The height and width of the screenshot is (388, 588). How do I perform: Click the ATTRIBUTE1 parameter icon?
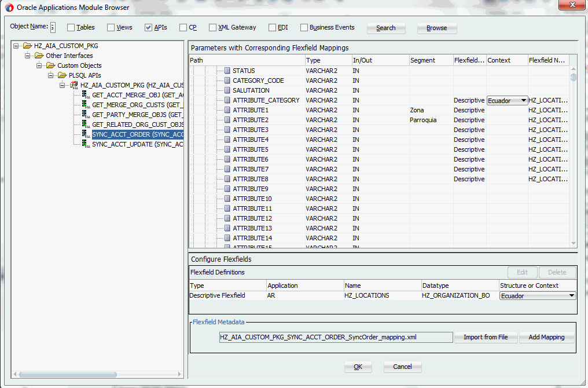(x=227, y=110)
